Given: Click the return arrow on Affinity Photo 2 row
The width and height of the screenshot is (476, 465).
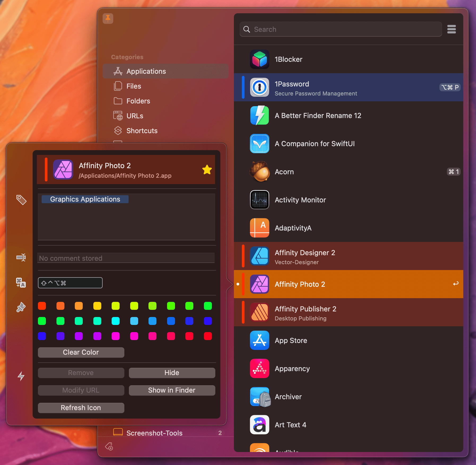Looking at the screenshot, I should coord(456,284).
